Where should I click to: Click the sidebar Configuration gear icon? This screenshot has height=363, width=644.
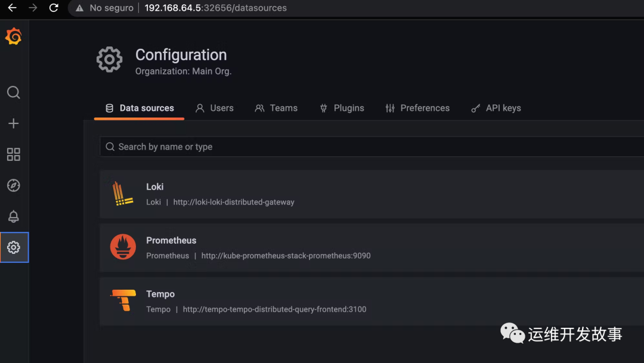(14, 247)
